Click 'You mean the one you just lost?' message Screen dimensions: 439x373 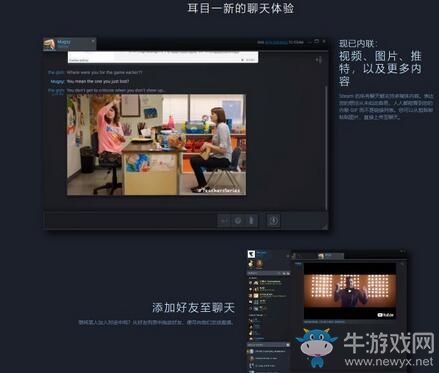98,81
